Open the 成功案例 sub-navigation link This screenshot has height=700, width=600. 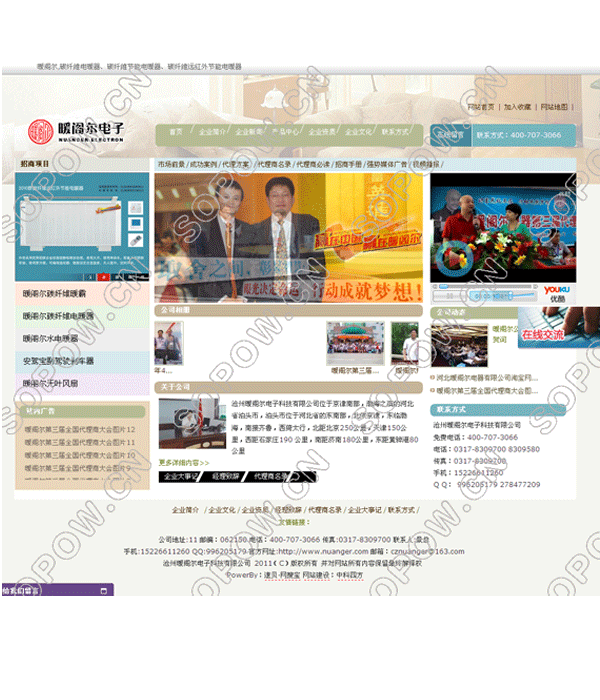pos(203,165)
